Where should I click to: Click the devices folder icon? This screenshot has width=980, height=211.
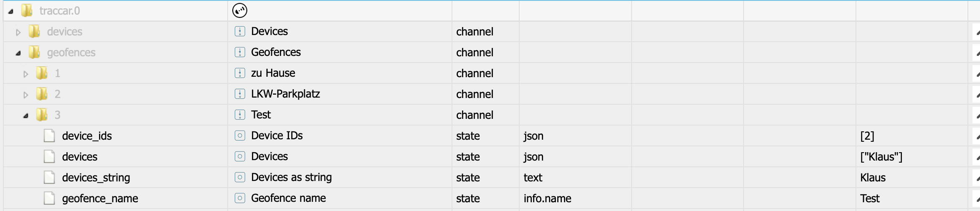(34, 31)
